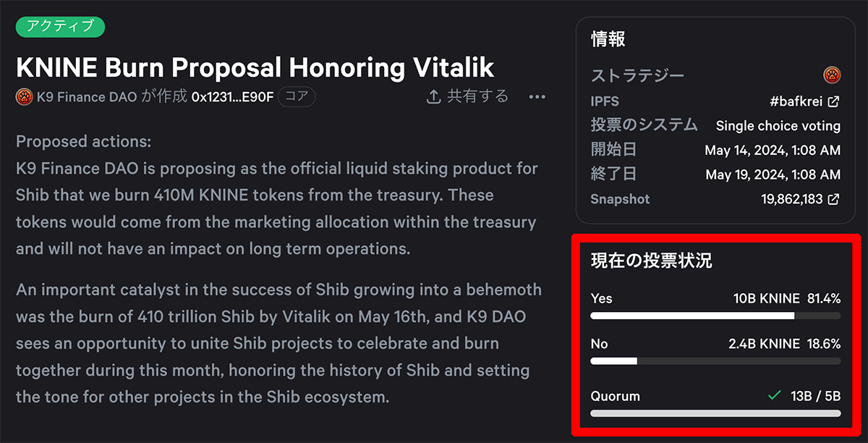
Task: Click the アクティブ status badge
Action: (x=61, y=27)
